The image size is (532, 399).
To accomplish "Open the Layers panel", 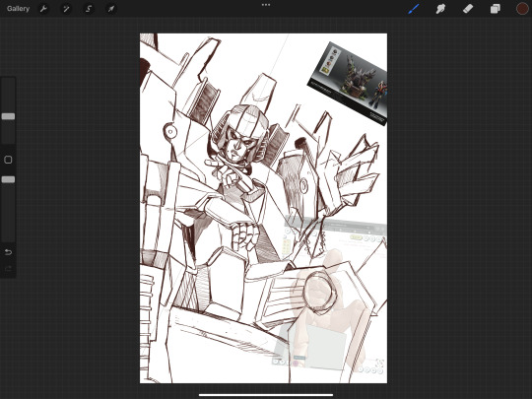I will pos(495,9).
